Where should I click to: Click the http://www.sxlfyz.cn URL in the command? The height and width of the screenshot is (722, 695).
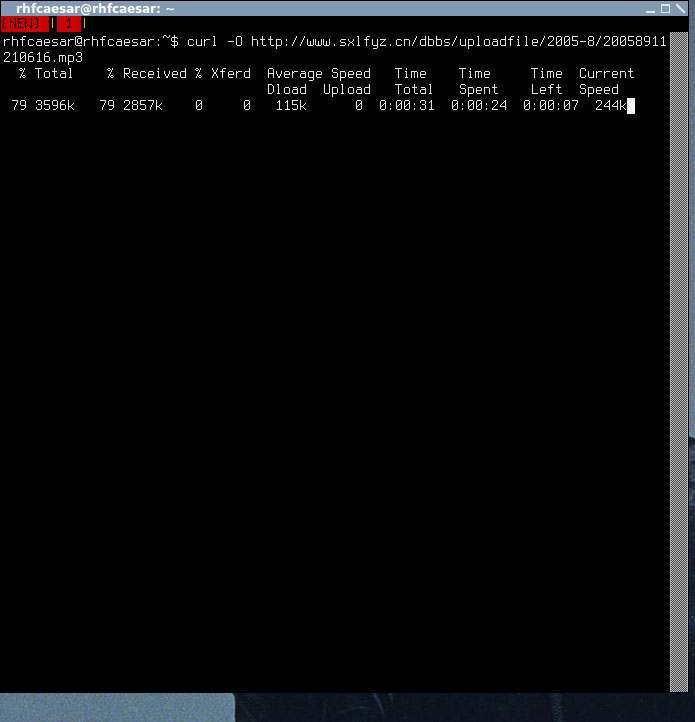(459, 42)
